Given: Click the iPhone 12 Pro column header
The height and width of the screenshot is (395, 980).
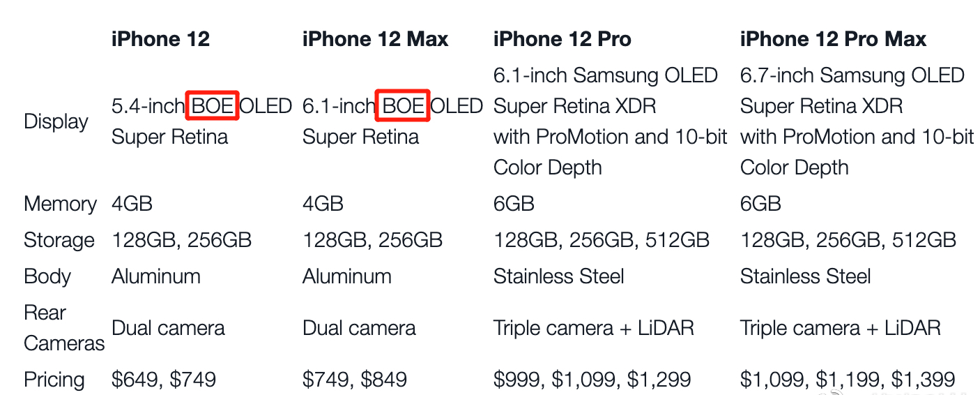Looking at the screenshot, I should pos(562,39).
